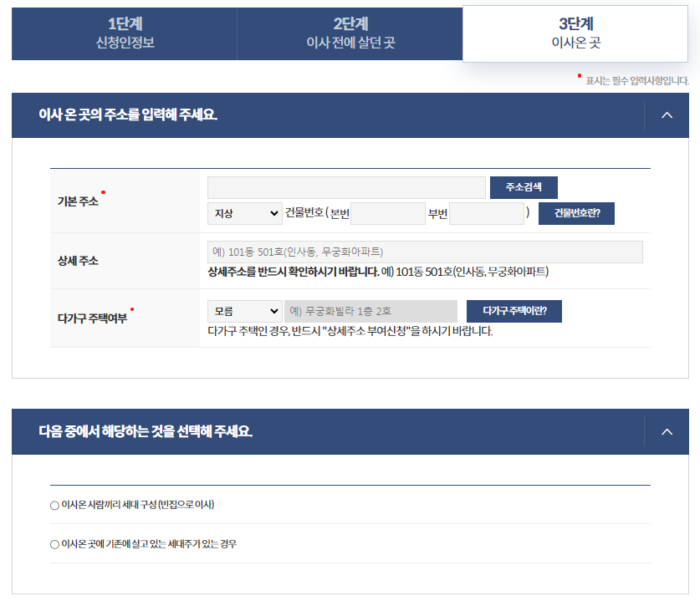Click the 상세 주소 detail address field

(x=425, y=252)
